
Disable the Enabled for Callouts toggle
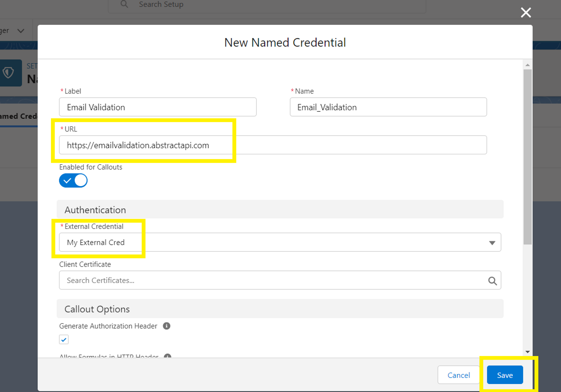point(73,180)
